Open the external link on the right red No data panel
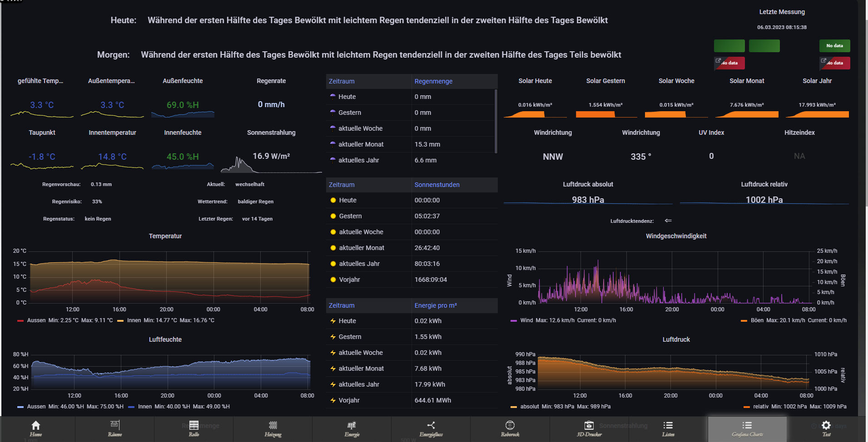The width and height of the screenshot is (868, 442). coord(823,60)
